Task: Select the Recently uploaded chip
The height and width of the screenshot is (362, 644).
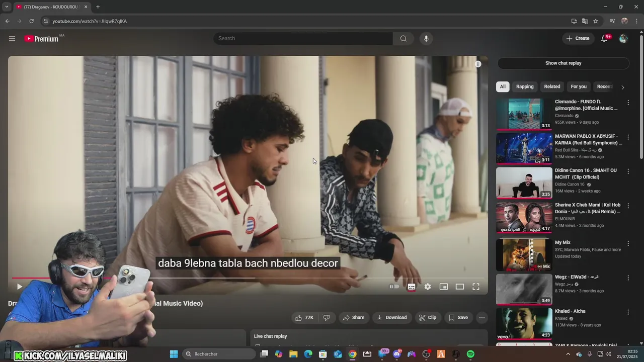Action: point(604,86)
